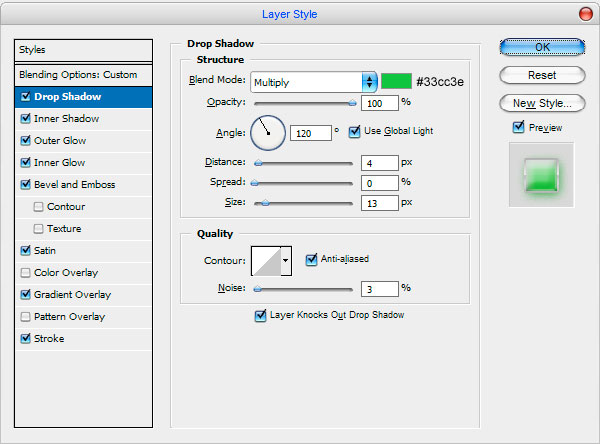Select Bevel and Emboss in styles list

[x=74, y=184]
